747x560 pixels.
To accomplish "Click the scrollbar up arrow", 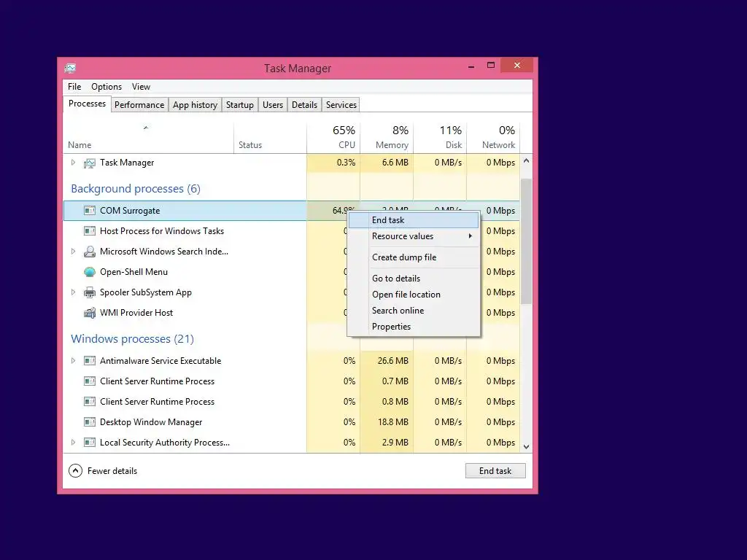I will 527,161.
